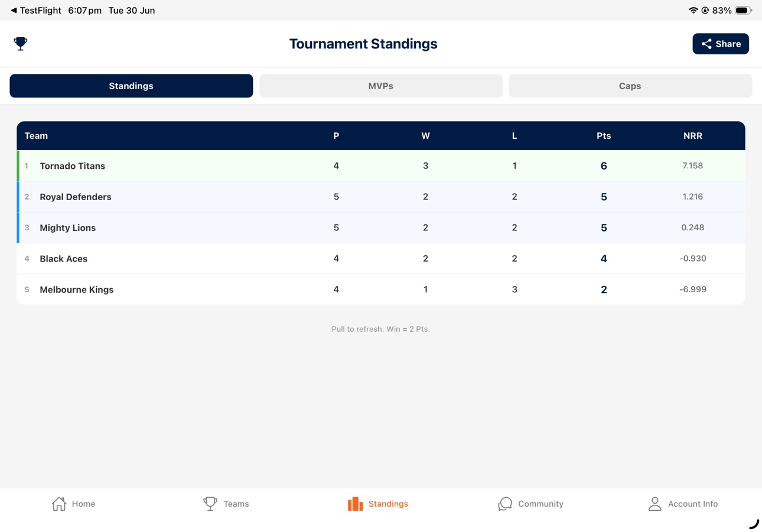Tap the Tournament Standings page title
Image resolution: width=762 pixels, height=532 pixels.
pyautogui.click(x=363, y=44)
